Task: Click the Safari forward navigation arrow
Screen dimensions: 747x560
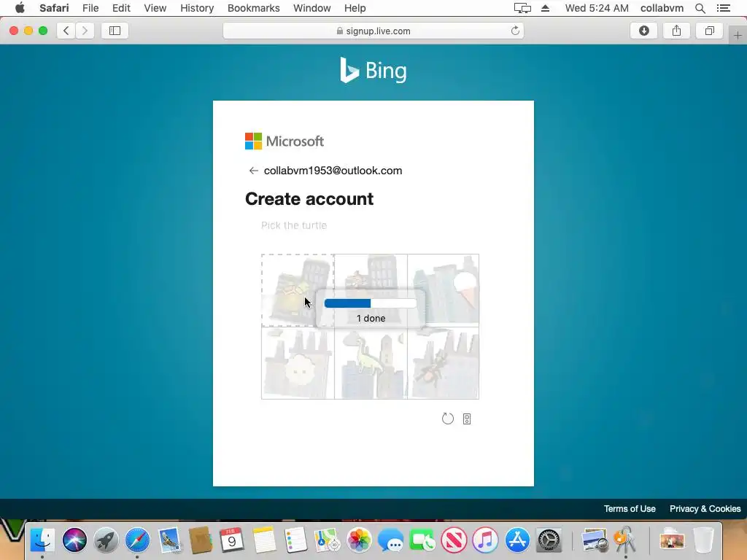Action: (x=85, y=31)
